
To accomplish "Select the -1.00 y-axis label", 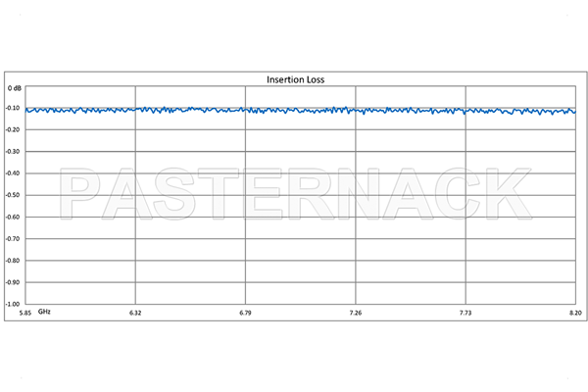I will point(13,304).
